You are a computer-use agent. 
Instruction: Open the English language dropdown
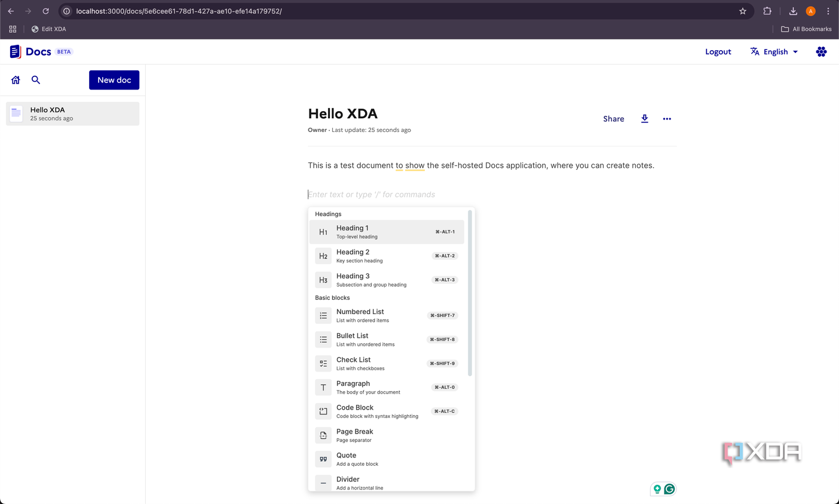774,52
